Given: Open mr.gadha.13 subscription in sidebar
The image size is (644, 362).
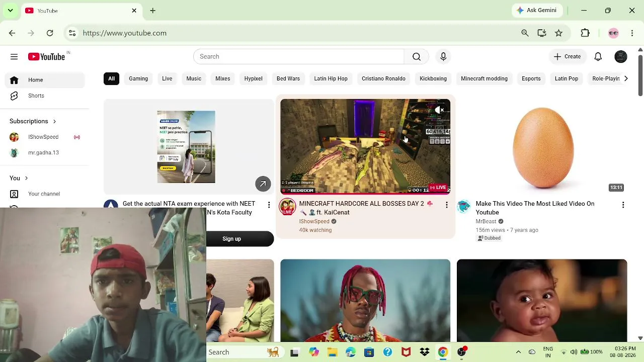Looking at the screenshot, I should [x=45, y=153].
